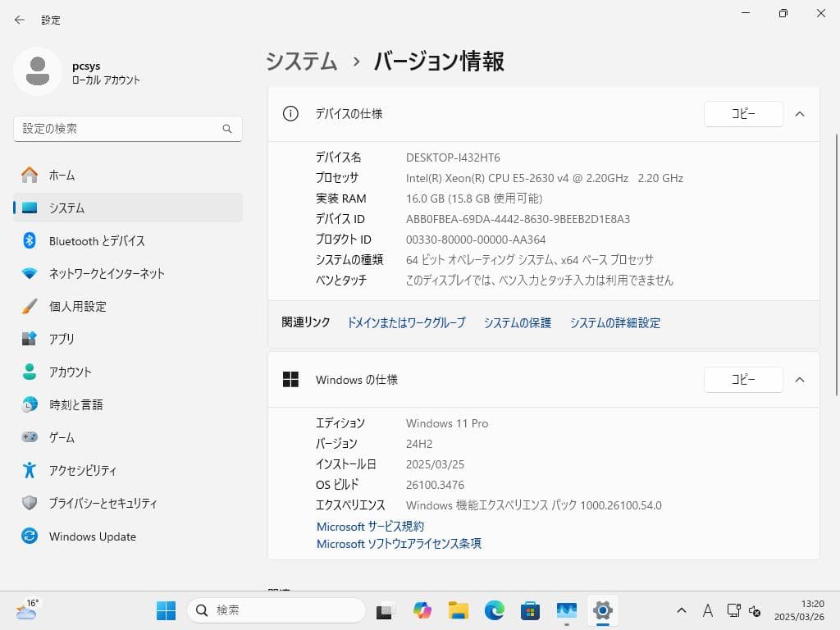The height and width of the screenshot is (630, 840).
Task: Collapse the Windows の仕様 section
Action: pos(800,379)
